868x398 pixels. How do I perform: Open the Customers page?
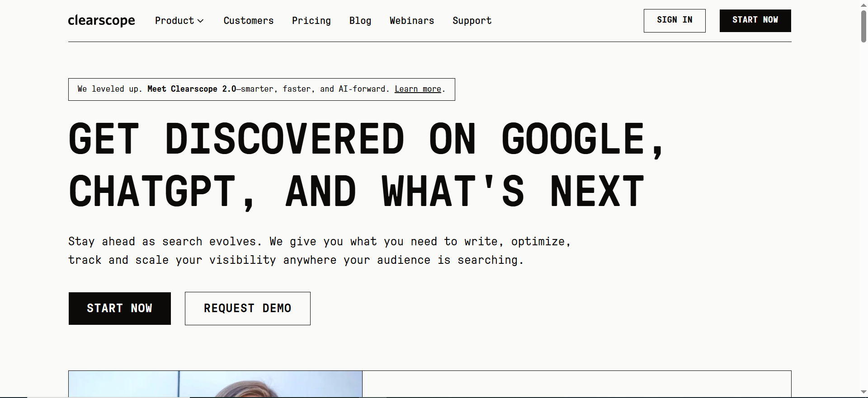(x=249, y=21)
